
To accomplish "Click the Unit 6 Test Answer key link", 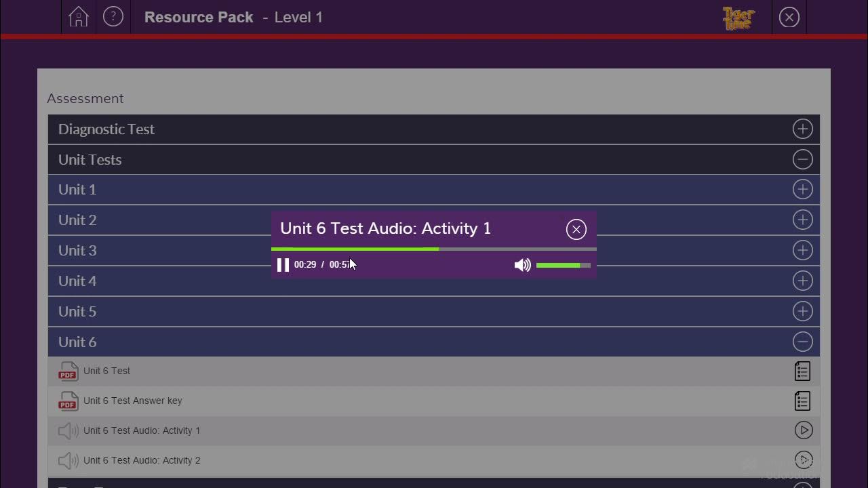I will pos(133,401).
